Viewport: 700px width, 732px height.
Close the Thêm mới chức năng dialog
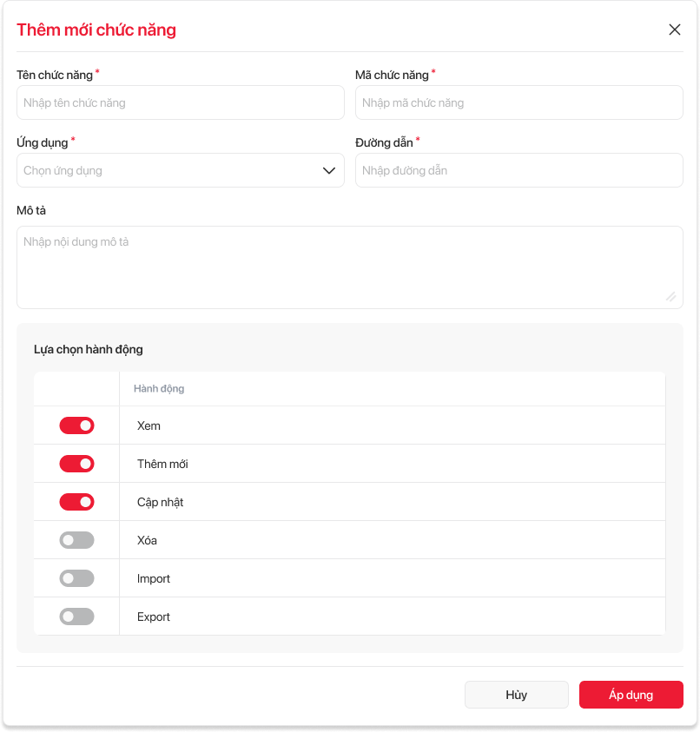point(675,30)
